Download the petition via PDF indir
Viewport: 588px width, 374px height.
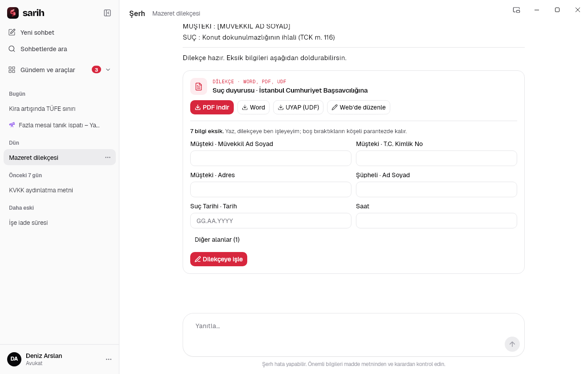pyautogui.click(x=212, y=107)
